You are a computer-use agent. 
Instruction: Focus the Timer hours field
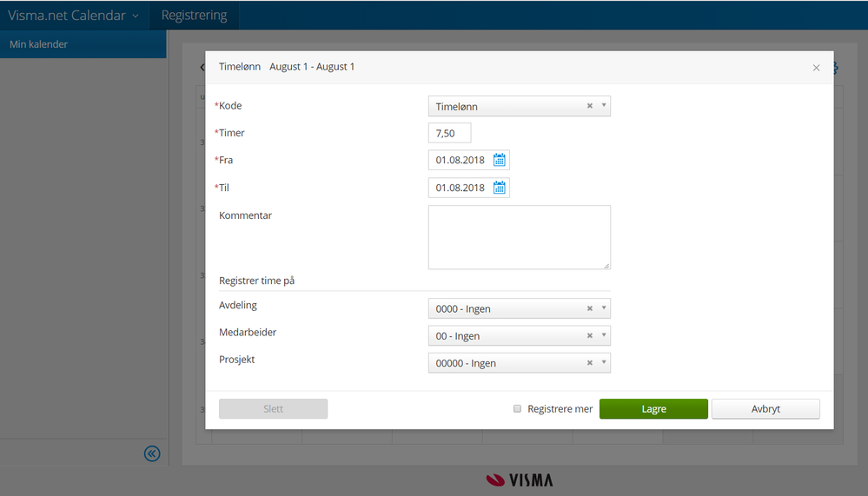tap(449, 134)
